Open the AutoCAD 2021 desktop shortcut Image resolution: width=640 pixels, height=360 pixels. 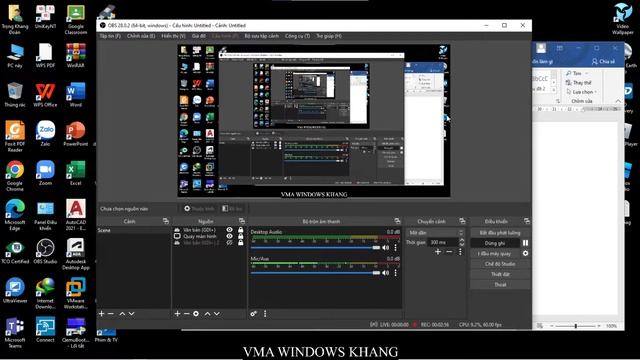click(x=76, y=214)
